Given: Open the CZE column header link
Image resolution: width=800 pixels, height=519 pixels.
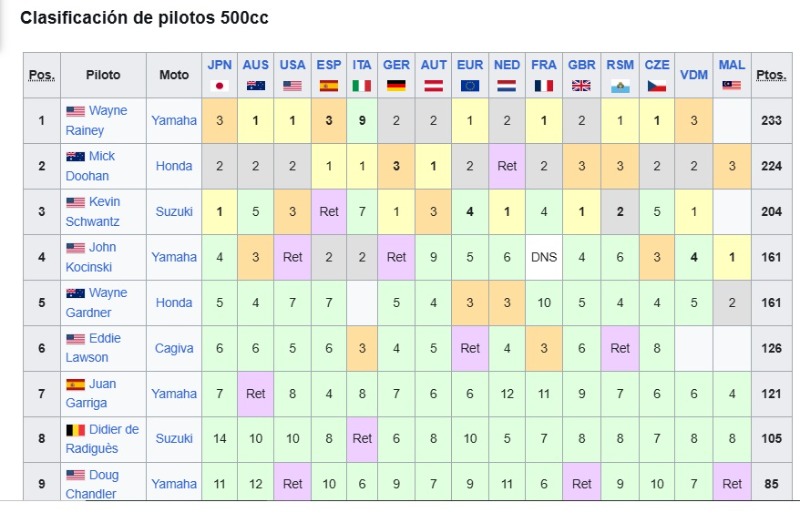Looking at the screenshot, I should click(657, 65).
